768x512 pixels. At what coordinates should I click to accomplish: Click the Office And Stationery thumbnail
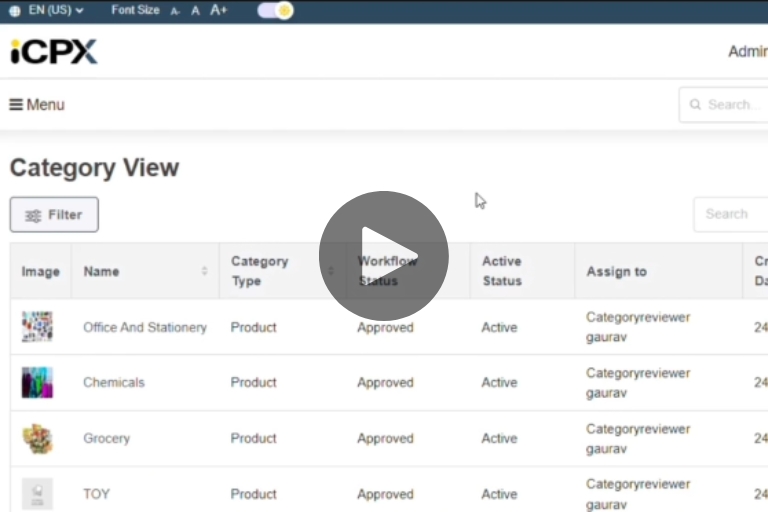38,327
